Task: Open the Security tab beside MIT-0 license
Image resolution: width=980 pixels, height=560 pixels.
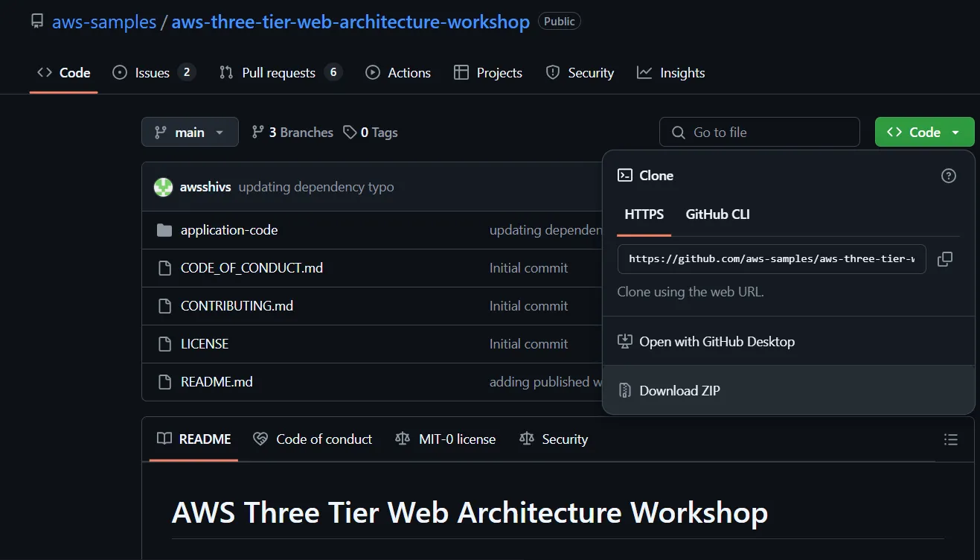Action: click(554, 439)
